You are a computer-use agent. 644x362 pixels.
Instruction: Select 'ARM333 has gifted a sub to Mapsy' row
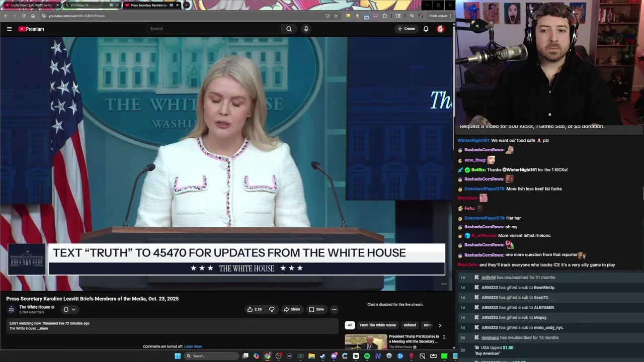pos(550,318)
